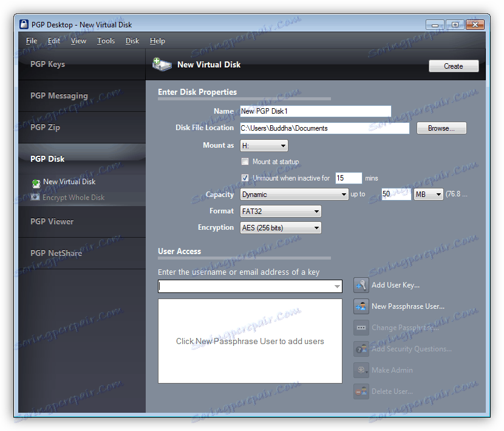Select New Virtual Disk in sidebar
This screenshot has width=504, height=431.
(x=69, y=182)
